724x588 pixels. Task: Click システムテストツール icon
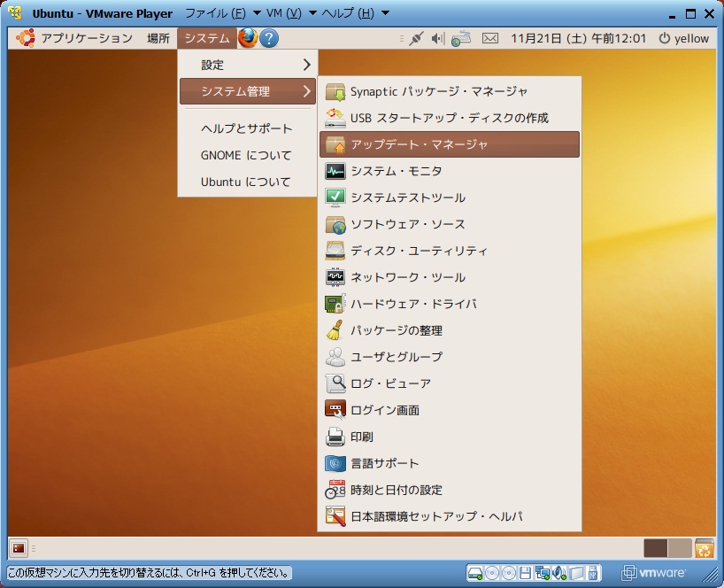pos(335,197)
